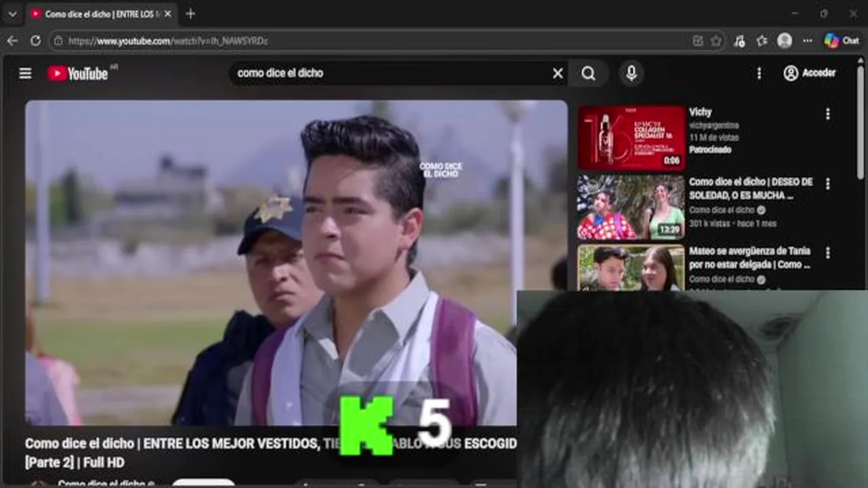Start voice search with the microphone
868x488 pixels.
[x=631, y=73]
